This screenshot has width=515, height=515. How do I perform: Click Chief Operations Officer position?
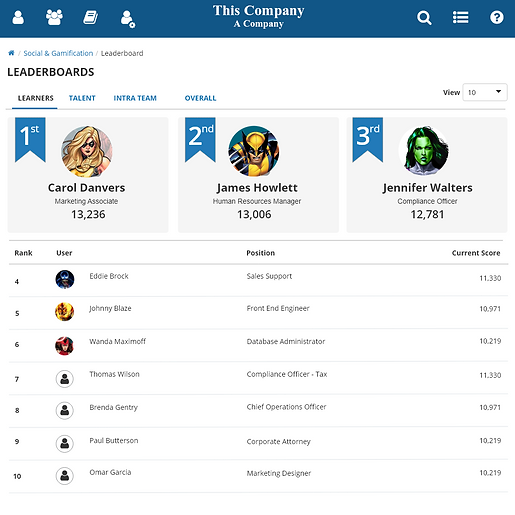[286, 407]
